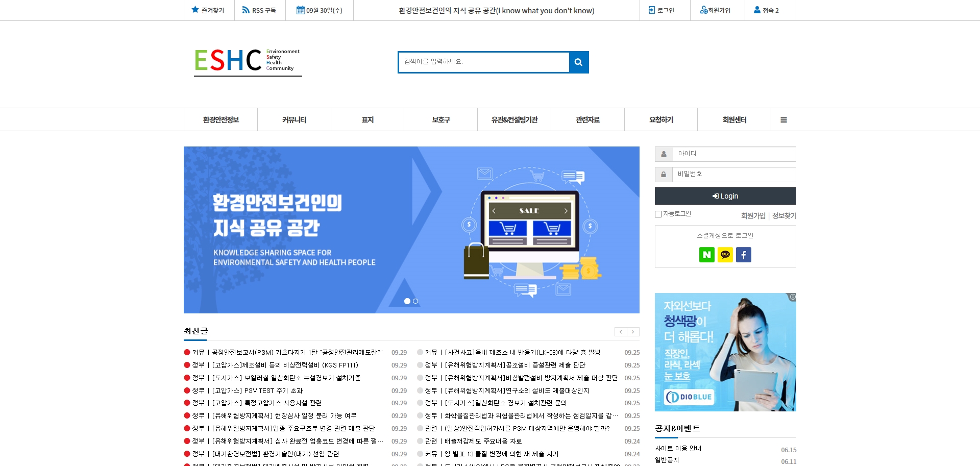Open the hamburger menu in the navigation bar
This screenshot has width=980, height=466.
(784, 119)
